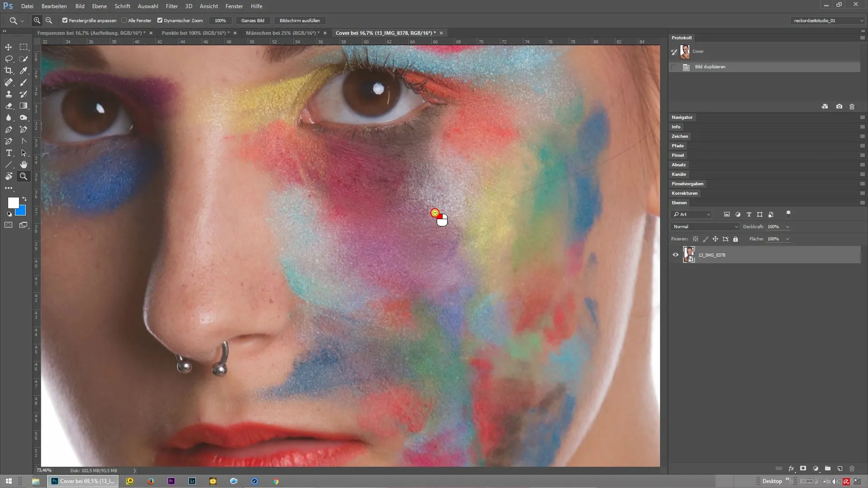
Task: Click the 100% zoom button
Action: pyautogui.click(x=221, y=20)
